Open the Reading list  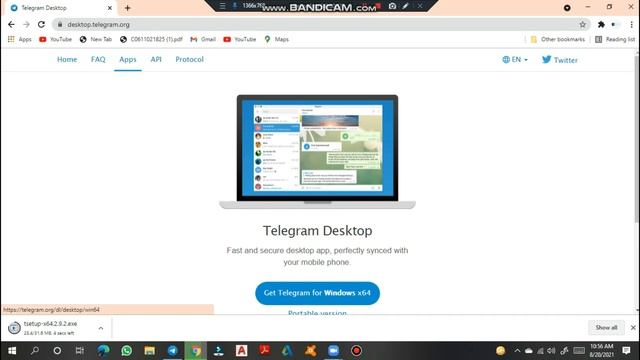click(x=615, y=39)
